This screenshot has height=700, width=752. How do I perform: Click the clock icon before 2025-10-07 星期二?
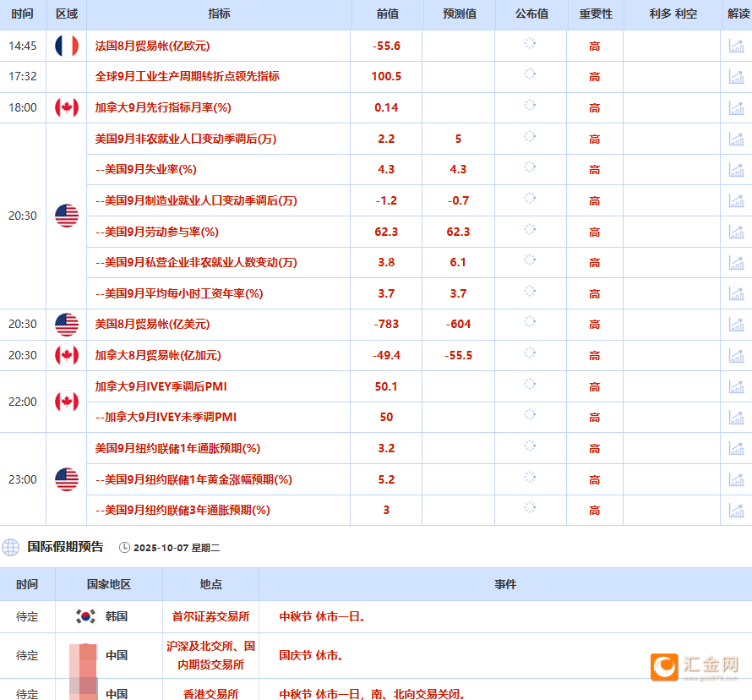(124, 547)
